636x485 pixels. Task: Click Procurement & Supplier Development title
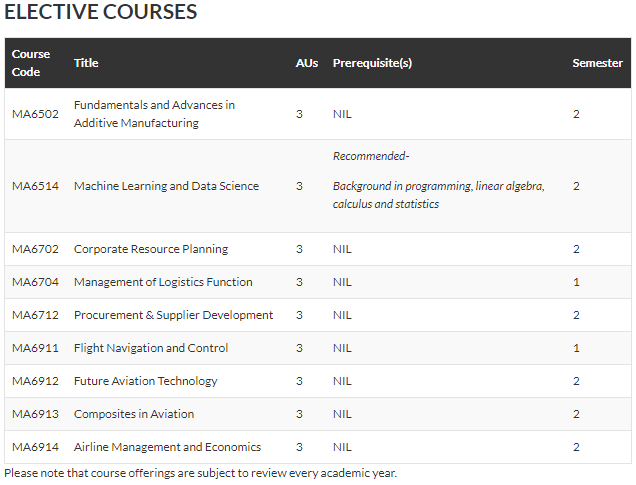point(173,315)
